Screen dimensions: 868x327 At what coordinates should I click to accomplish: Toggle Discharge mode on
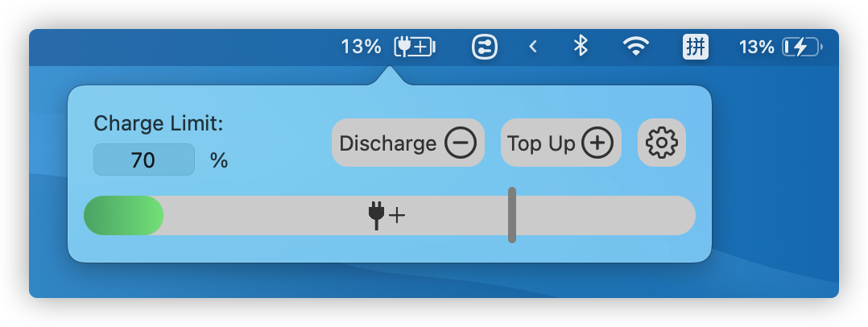[408, 143]
